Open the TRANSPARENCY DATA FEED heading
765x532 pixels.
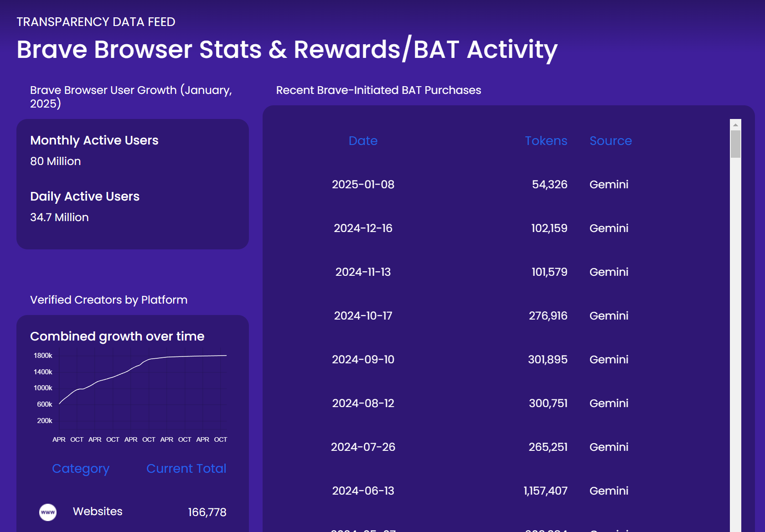pyautogui.click(x=96, y=21)
